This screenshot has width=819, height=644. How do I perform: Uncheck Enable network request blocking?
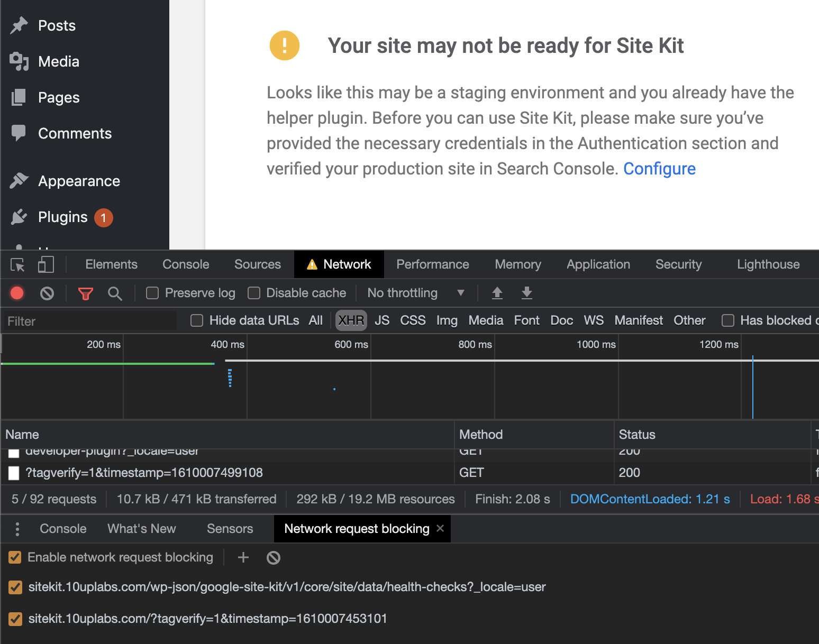(x=15, y=557)
